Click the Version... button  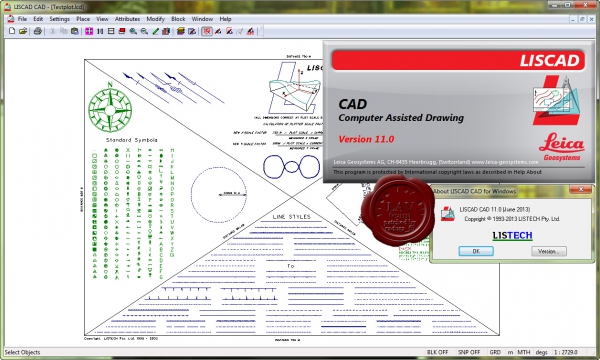(x=549, y=251)
